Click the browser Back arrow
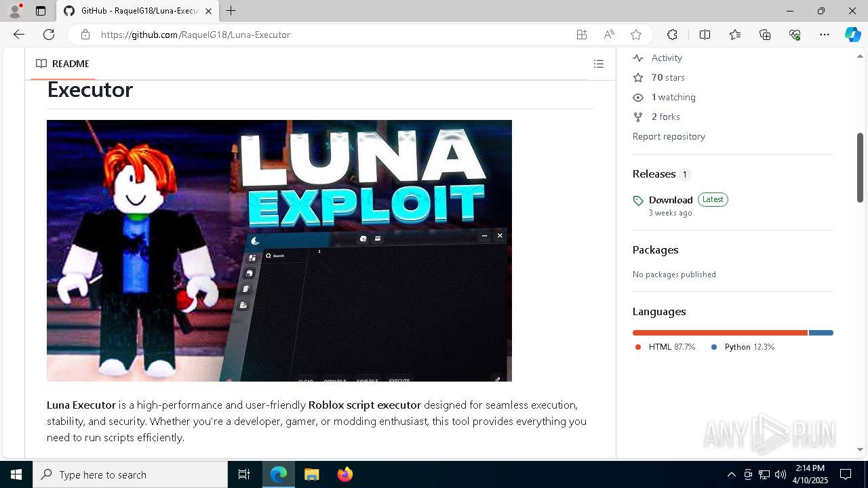 (x=19, y=35)
